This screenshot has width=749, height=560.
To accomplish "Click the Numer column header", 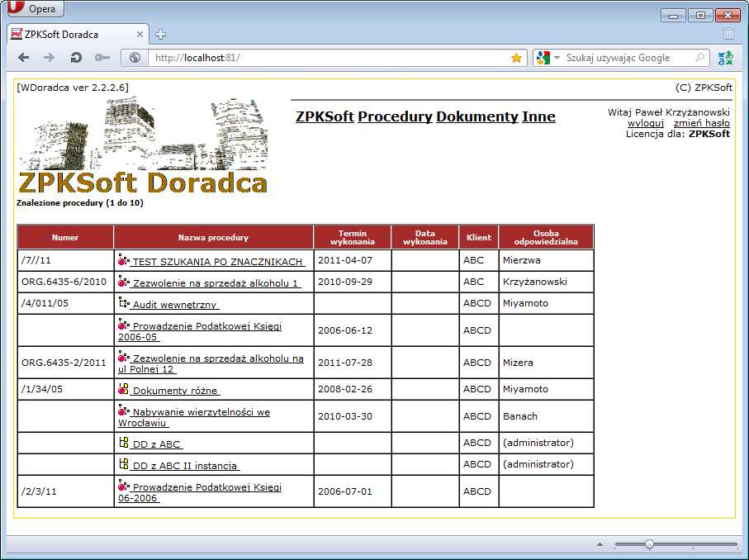I will (x=65, y=238).
